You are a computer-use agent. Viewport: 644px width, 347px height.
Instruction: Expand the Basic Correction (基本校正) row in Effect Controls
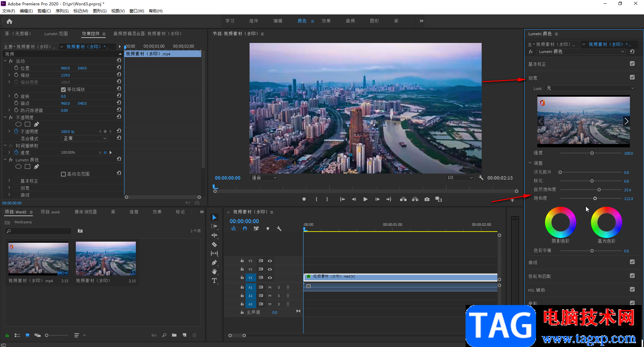9,181
